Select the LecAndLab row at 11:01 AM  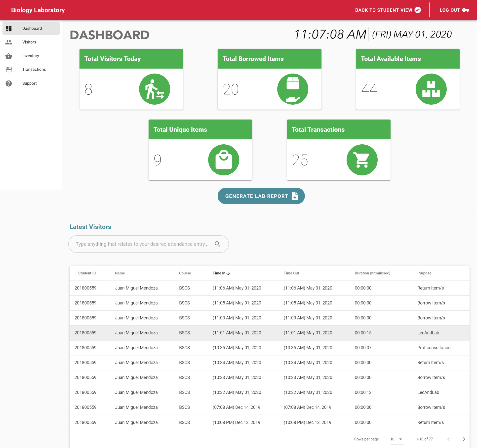click(269, 333)
